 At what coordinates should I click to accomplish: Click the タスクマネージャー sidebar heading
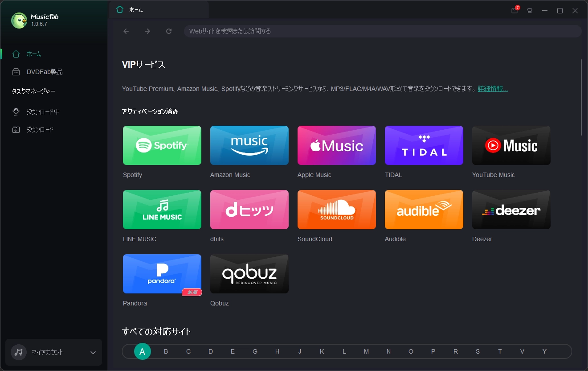(33, 91)
